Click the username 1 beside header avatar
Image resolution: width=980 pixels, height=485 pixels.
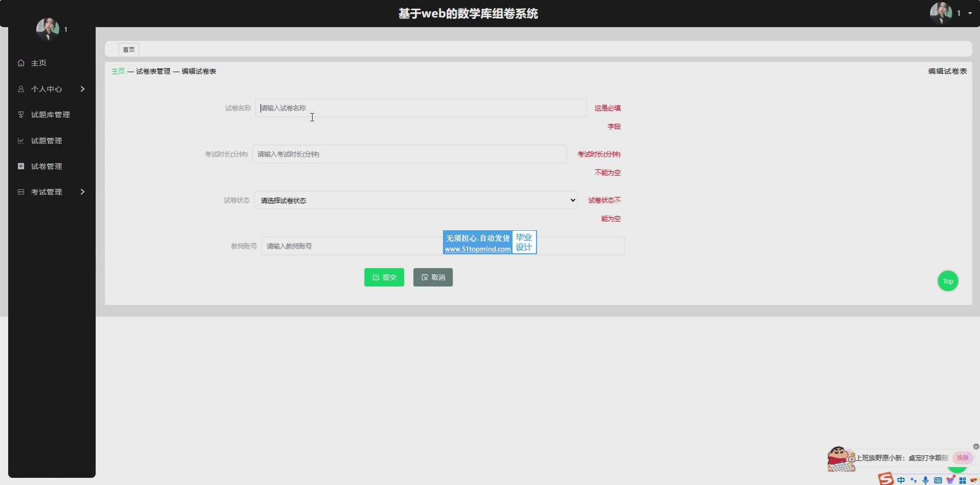959,13
